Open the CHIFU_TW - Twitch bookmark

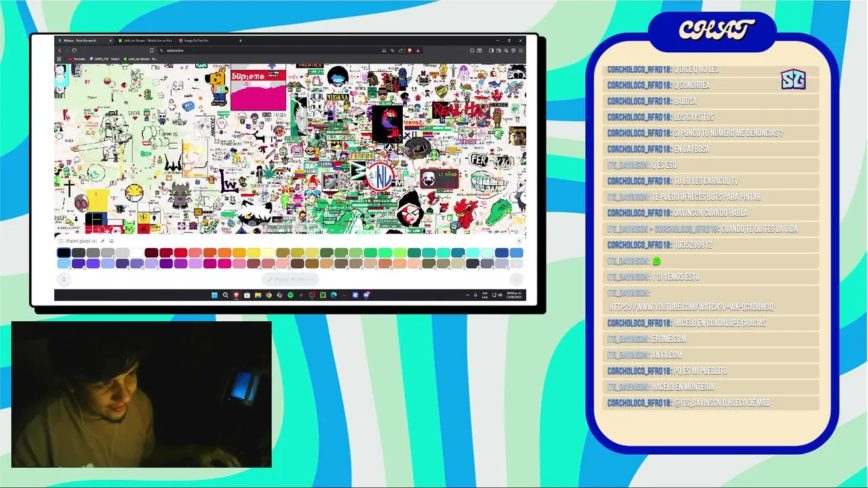point(104,59)
